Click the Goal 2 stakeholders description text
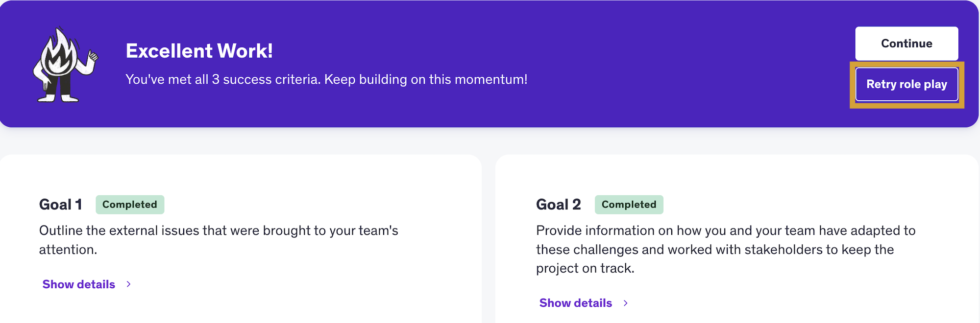This screenshot has width=980, height=323. (725, 249)
